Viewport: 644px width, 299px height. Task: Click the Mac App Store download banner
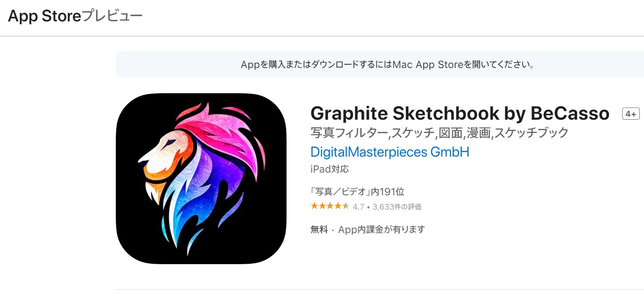[380, 64]
